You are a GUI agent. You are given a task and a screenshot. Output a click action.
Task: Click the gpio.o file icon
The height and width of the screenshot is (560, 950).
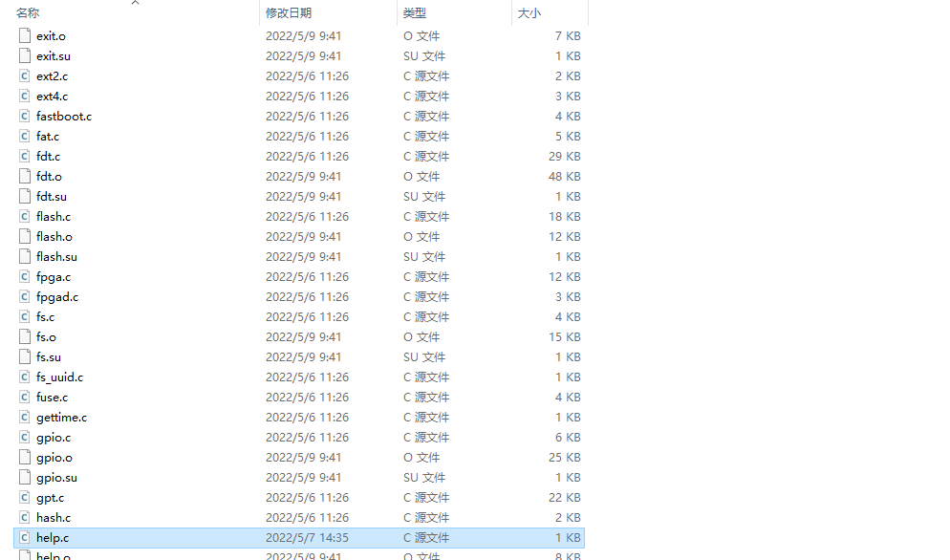(24, 457)
